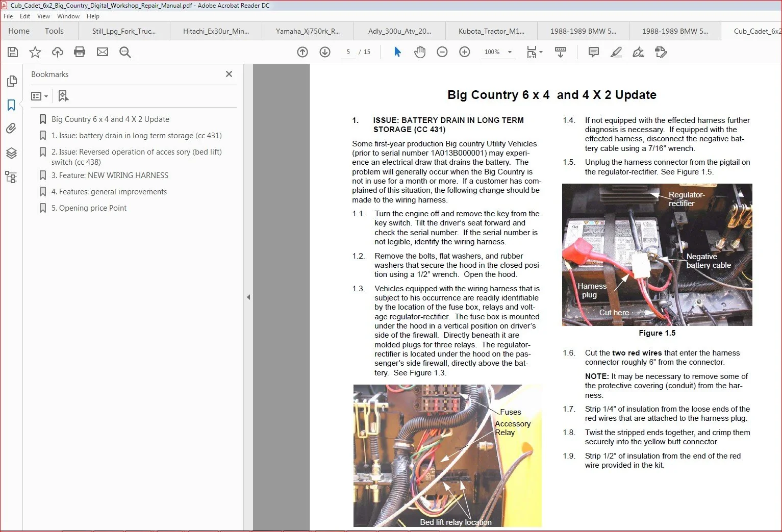This screenshot has width=782, height=532.
Task: Select the Highlight text pen tool
Action: pyautogui.click(x=616, y=52)
